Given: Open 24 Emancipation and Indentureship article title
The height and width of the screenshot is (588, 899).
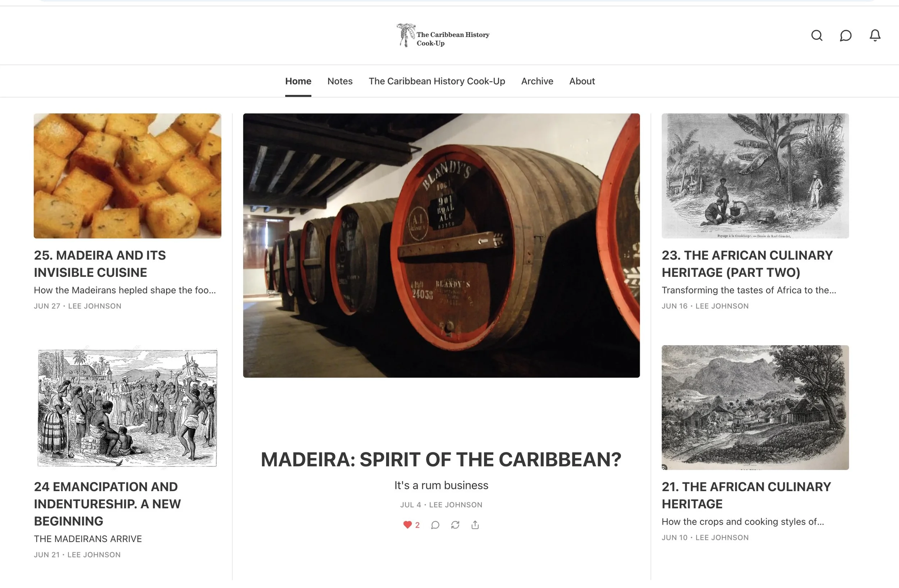Looking at the screenshot, I should (107, 504).
